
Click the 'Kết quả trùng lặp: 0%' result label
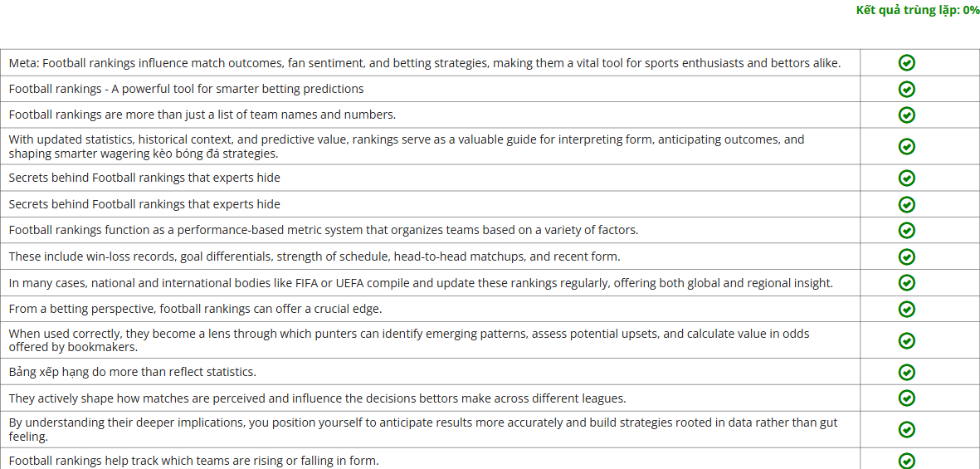click(917, 10)
